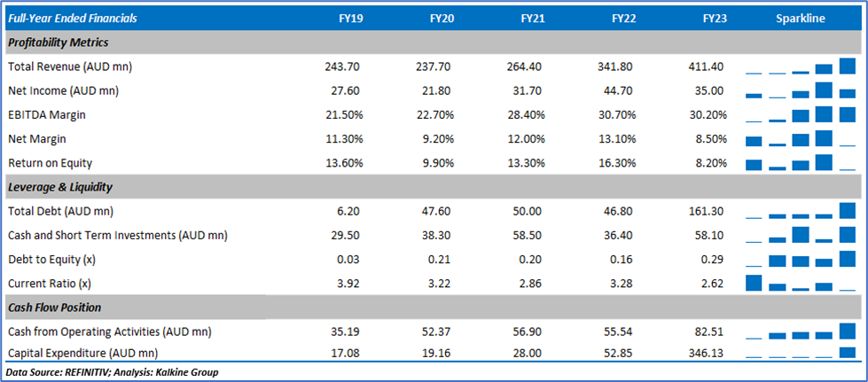This screenshot has width=868, height=382.
Task: Click the Profitability Metrics section header
Action: coord(59,43)
